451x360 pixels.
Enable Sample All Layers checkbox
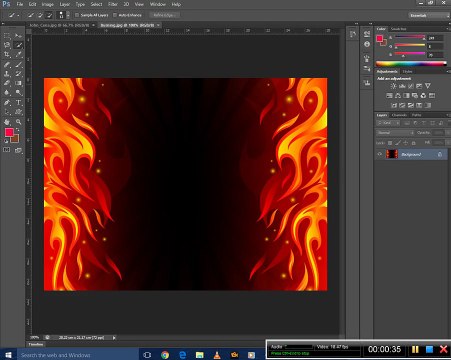click(x=77, y=15)
